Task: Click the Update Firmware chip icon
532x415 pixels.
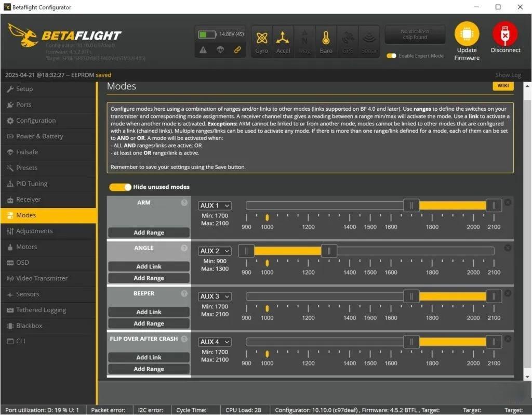Action: point(467,34)
